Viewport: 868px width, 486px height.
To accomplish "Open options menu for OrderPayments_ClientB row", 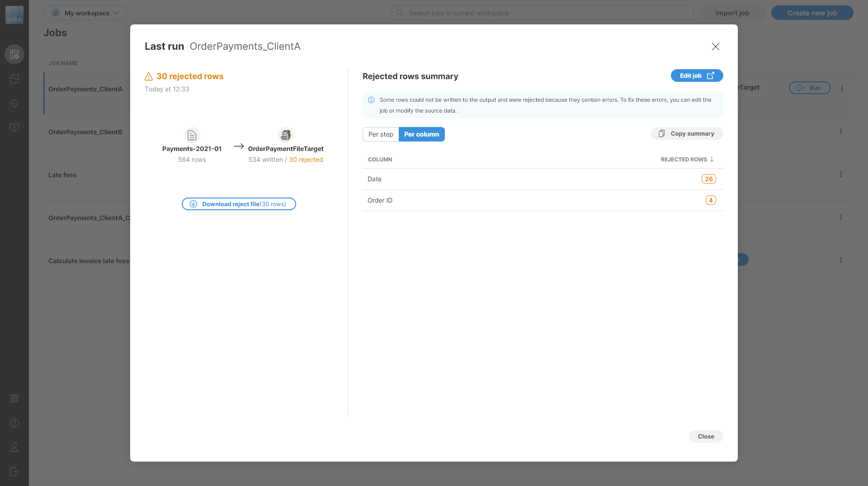I will (x=841, y=132).
